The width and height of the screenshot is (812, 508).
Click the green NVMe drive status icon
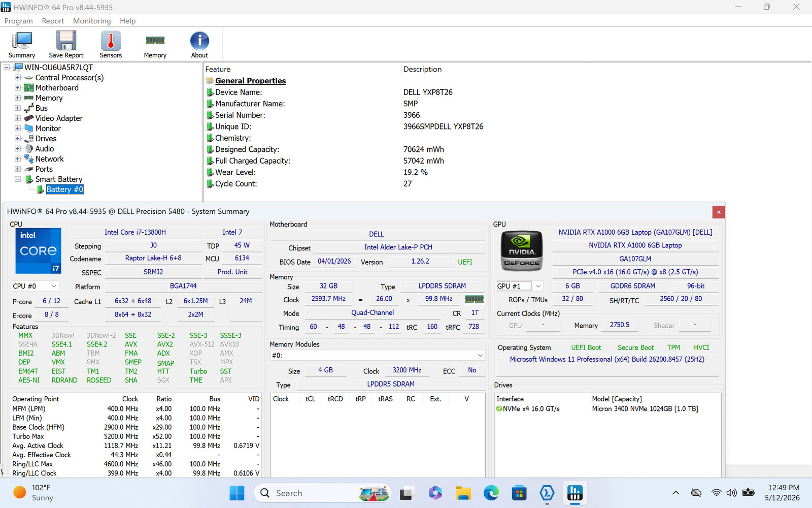tap(499, 409)
